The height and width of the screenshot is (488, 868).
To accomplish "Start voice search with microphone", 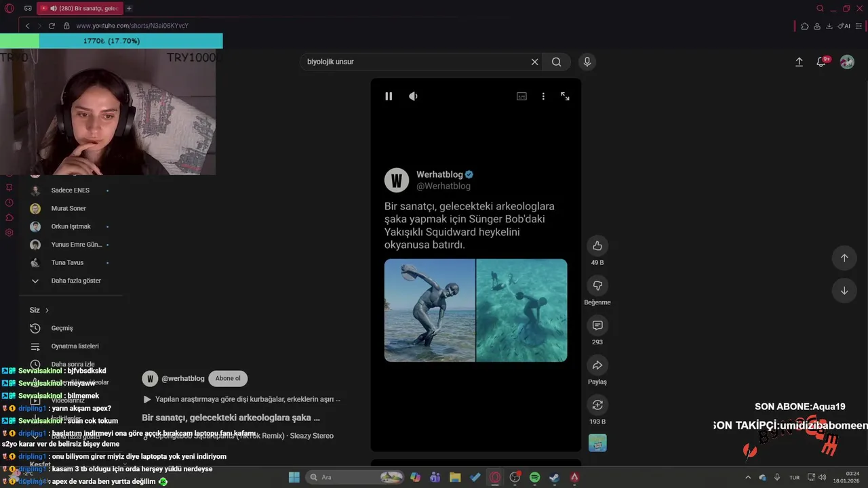I will 587,62.
